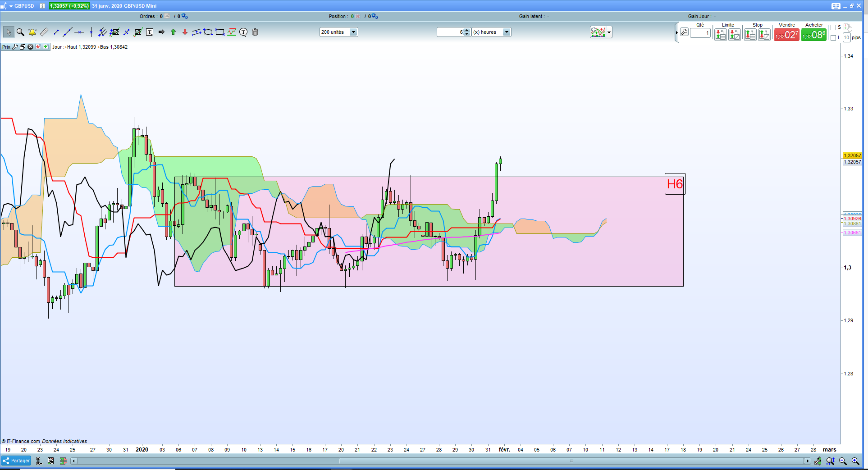
Task: Select the regression channel tool
Action: (x=196, y=32)
